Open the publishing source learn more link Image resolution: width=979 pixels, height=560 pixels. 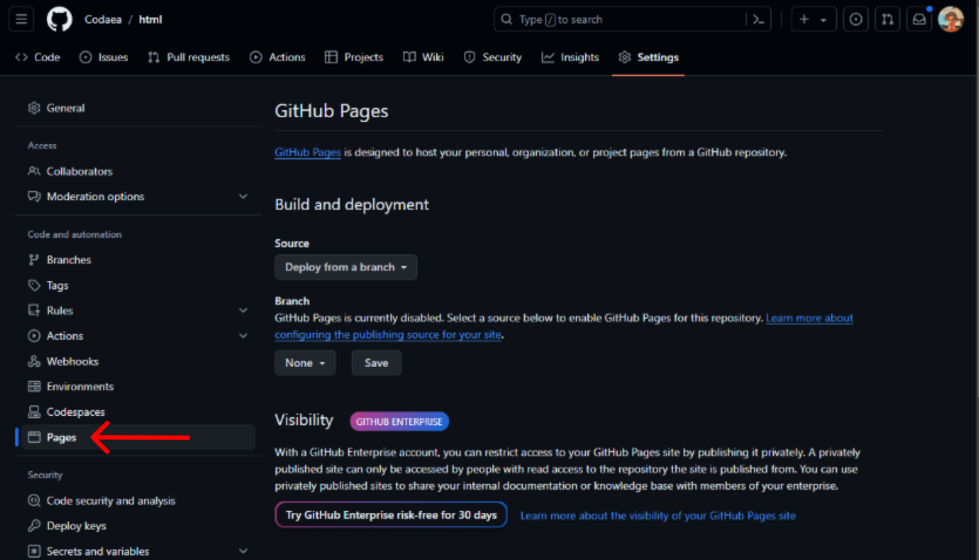click(x=564, y=326)
